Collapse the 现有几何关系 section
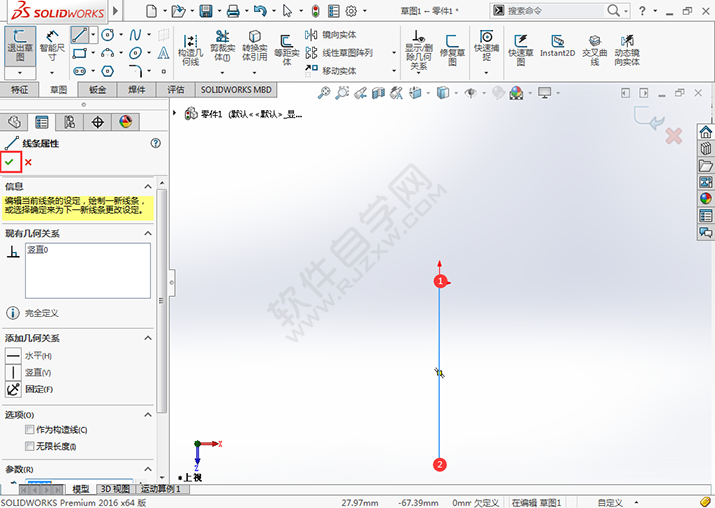 pyautogui.click(x=148, y=233)
